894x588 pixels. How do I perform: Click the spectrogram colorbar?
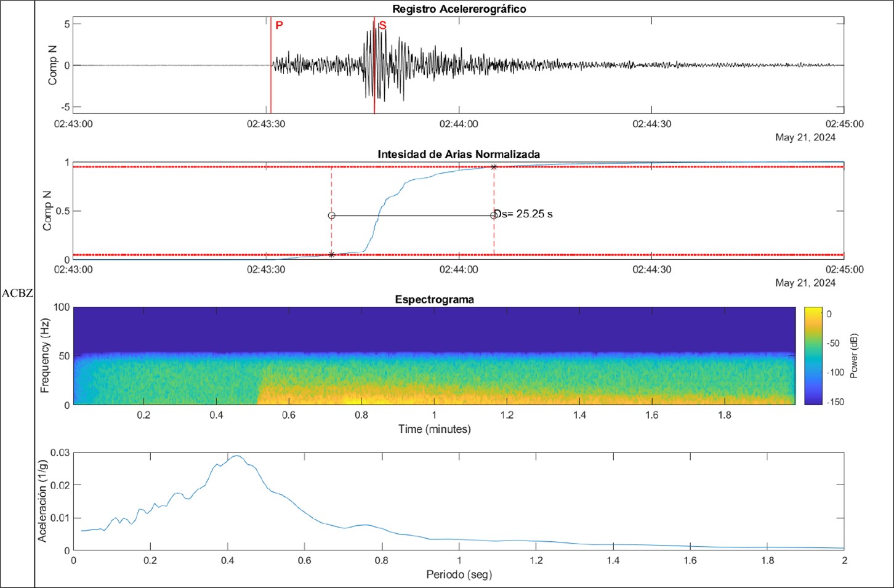pos(813,356)
